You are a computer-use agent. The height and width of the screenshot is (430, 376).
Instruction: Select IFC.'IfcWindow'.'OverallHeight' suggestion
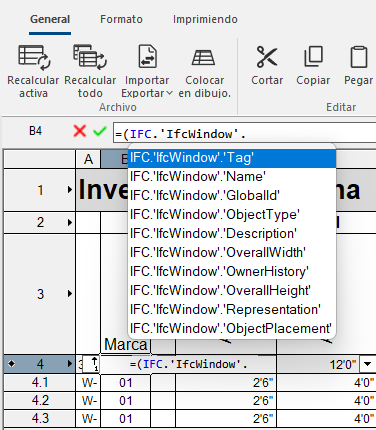(232, 291)
